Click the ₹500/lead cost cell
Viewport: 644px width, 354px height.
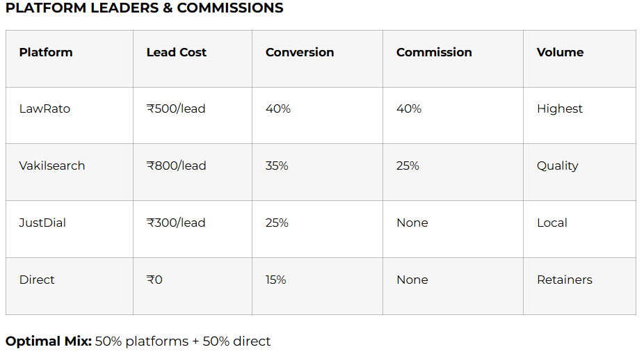176,108
